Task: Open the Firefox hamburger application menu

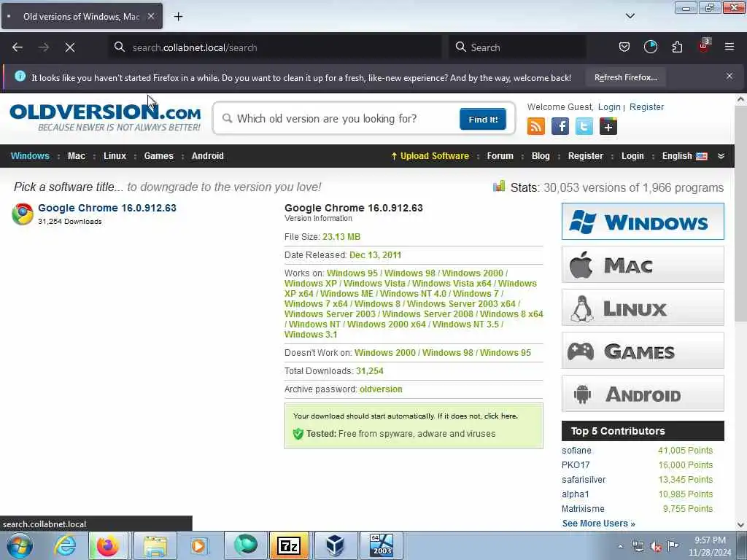Action: coord(729,47)
